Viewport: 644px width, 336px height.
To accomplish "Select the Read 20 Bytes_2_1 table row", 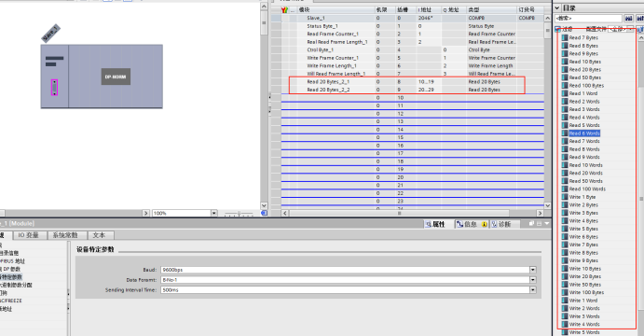I will point(412,82).
